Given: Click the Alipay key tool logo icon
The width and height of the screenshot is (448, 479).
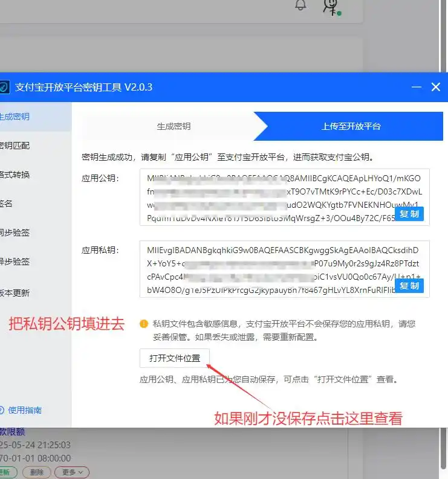Looking at the screenshot, I should [3, 88].
